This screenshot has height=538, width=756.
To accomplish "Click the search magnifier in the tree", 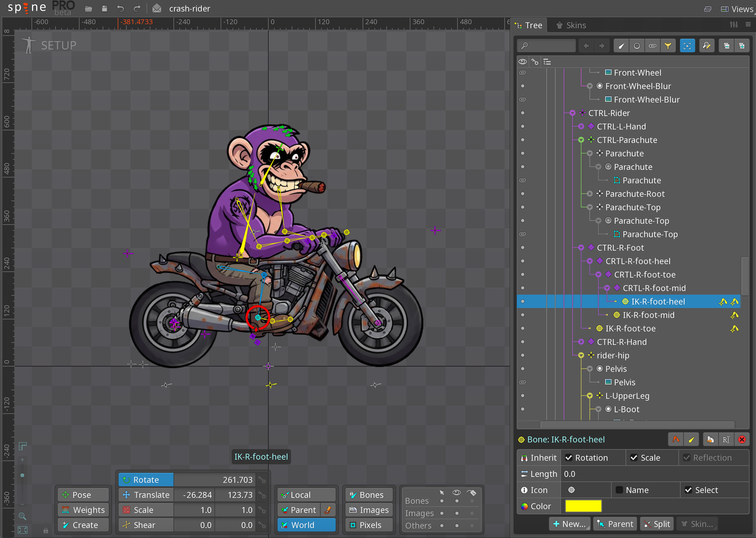I will [525, 46].
